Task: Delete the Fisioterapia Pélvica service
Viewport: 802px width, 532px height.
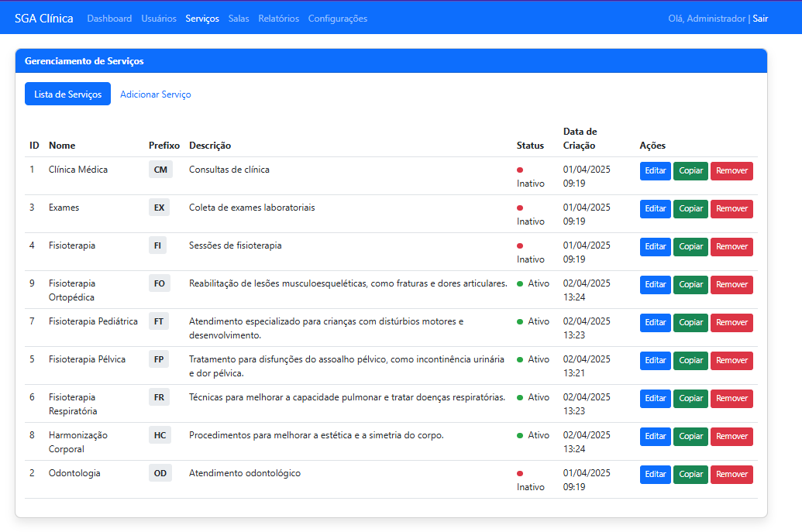Action: (x=731, y=360)
